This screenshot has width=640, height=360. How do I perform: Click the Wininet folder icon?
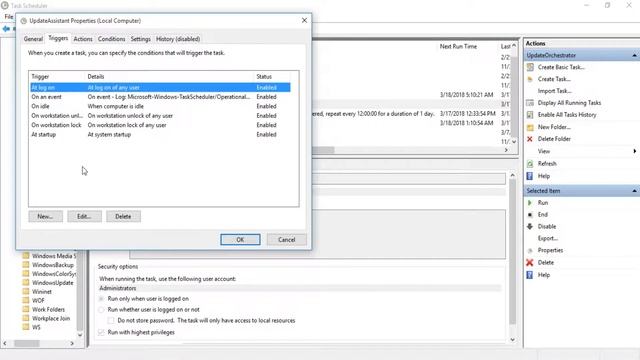tap(26, 291)
